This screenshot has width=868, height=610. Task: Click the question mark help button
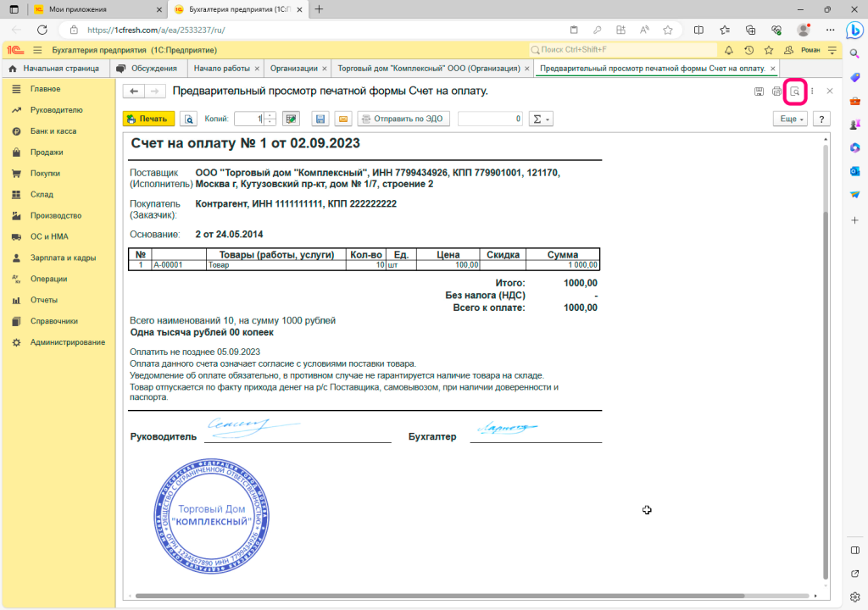point(821,119)
